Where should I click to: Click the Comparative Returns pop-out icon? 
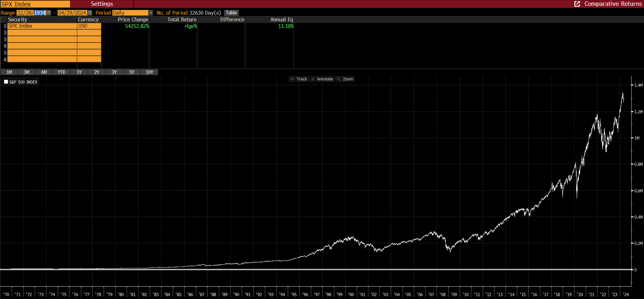coord(577,4)
